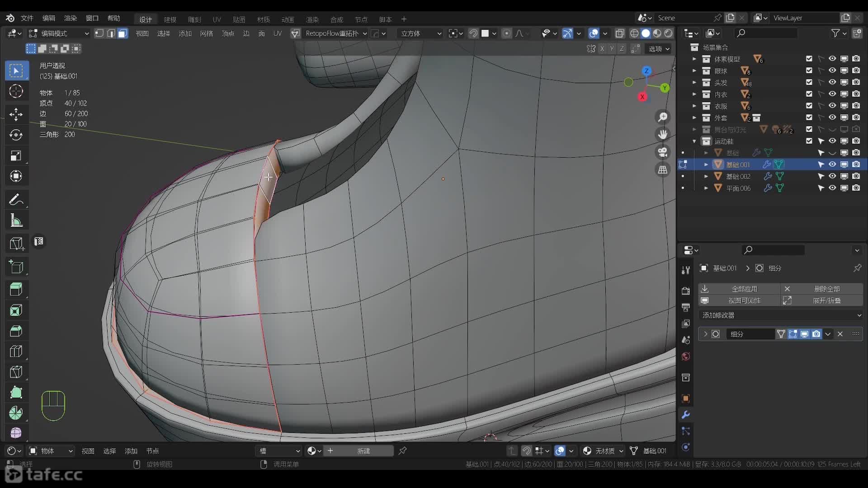Disable rendering for 外套 collection
This screenshot has width=868, height=488.
(856, 117)
